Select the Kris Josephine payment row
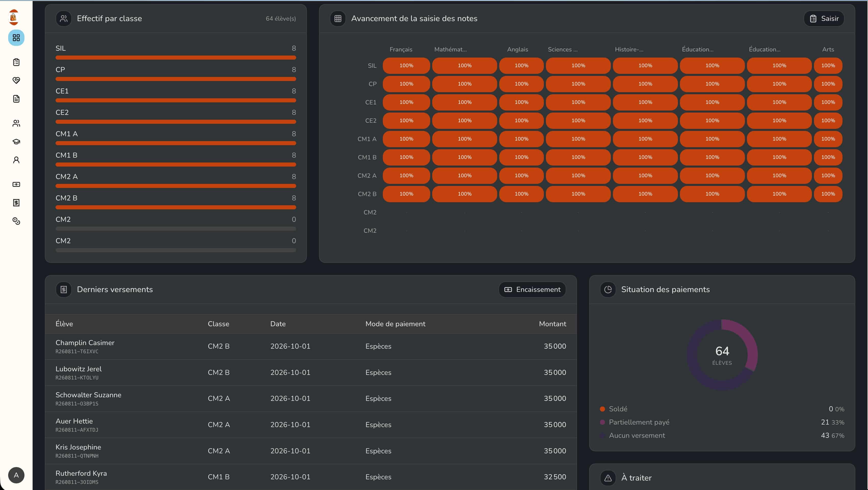868x490 pixels. pyautogui.click(x=311, y=451)
